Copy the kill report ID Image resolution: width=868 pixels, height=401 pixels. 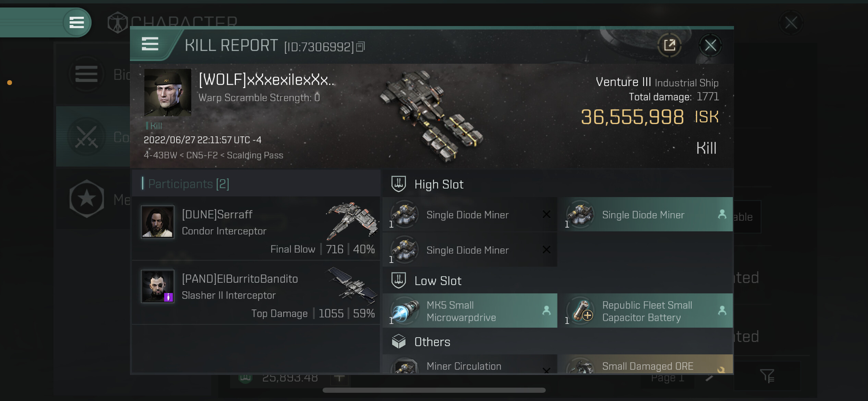[x=360, y=47]
